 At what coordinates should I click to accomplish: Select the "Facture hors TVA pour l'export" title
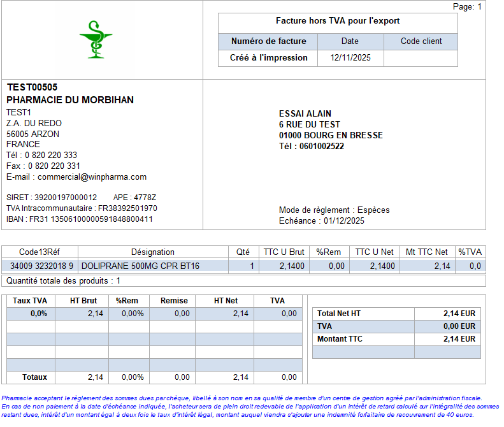[338, 21]
